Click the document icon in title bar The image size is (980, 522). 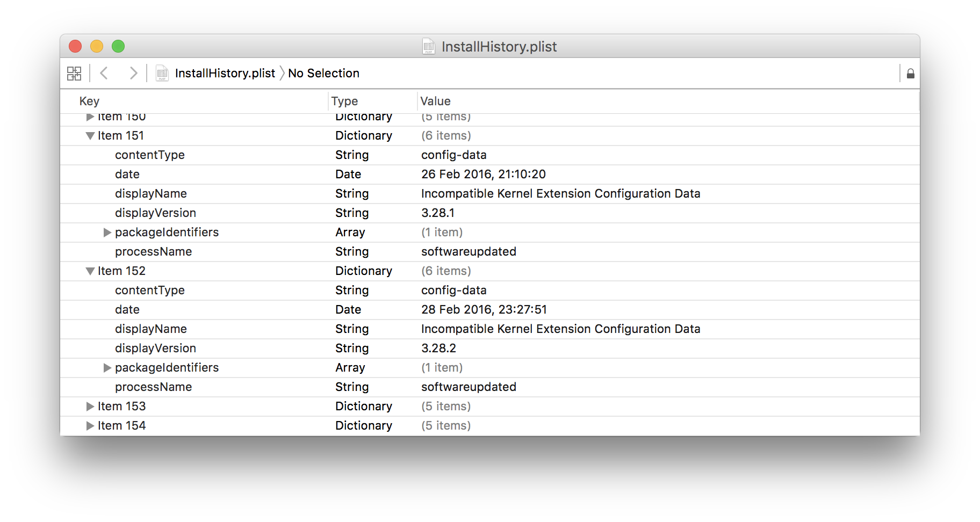tap(428, 47)
